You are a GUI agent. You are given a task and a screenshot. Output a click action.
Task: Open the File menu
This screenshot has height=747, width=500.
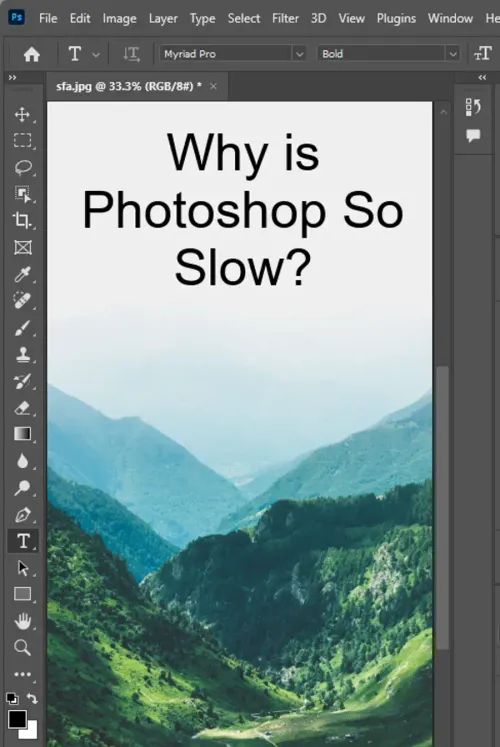pos(48,19)
